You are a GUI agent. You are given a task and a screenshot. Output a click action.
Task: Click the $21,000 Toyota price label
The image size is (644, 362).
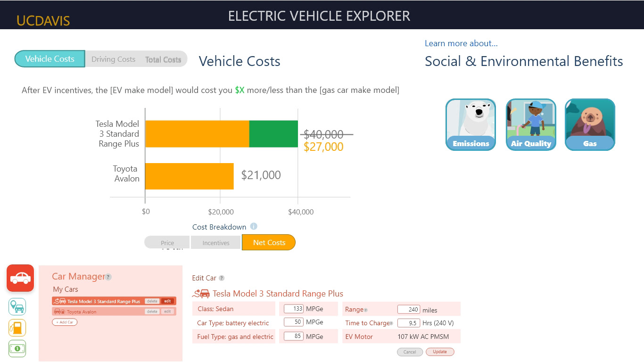[261, 175]
